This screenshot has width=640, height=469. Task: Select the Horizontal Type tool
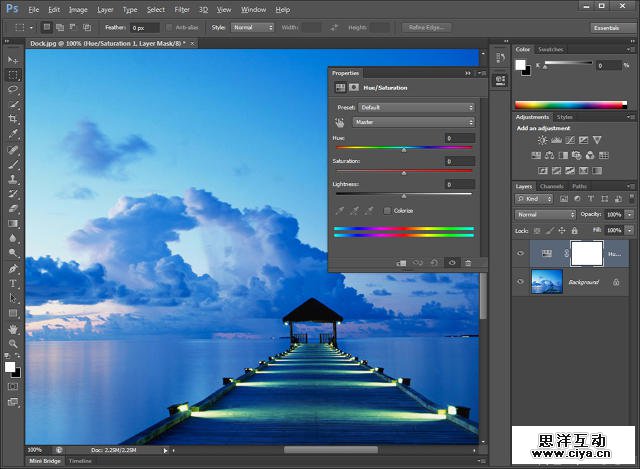click(14, 283)
